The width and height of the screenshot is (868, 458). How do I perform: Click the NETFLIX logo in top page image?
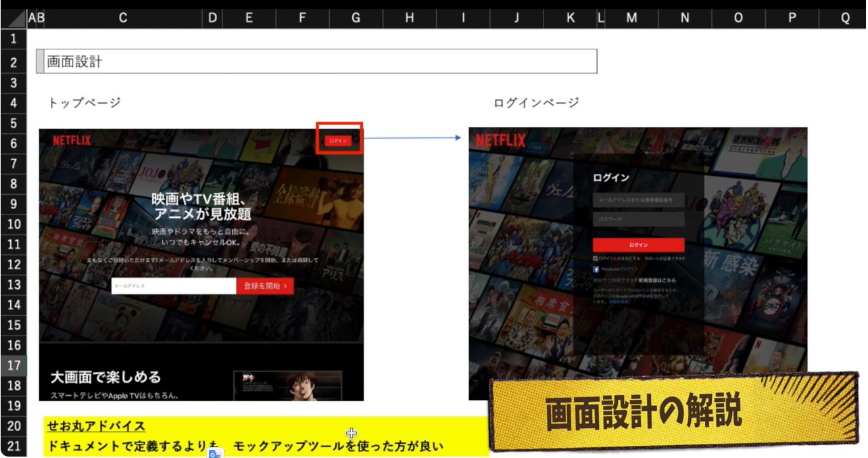[72, 140]
